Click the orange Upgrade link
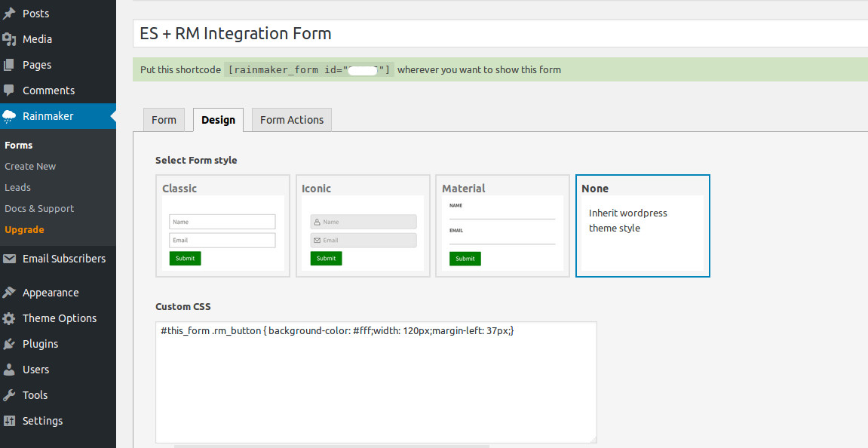868x448 pixels. click(24, 229)
